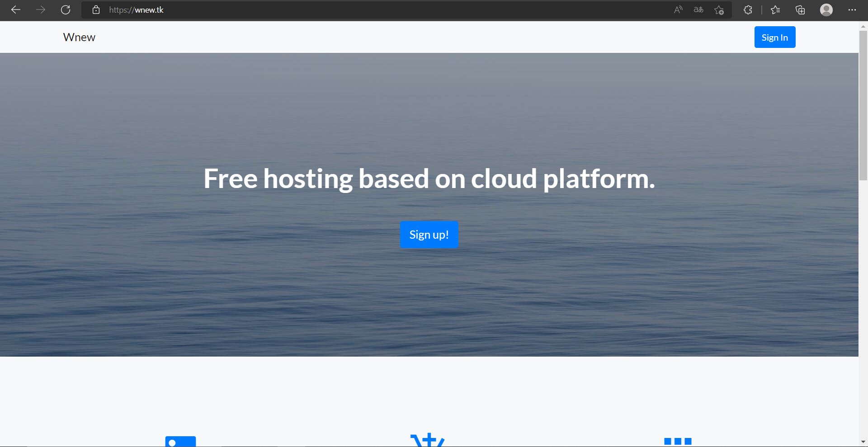Add this page to favorites
This screenshot has height=447, width=868.
[x=719, y=10]
